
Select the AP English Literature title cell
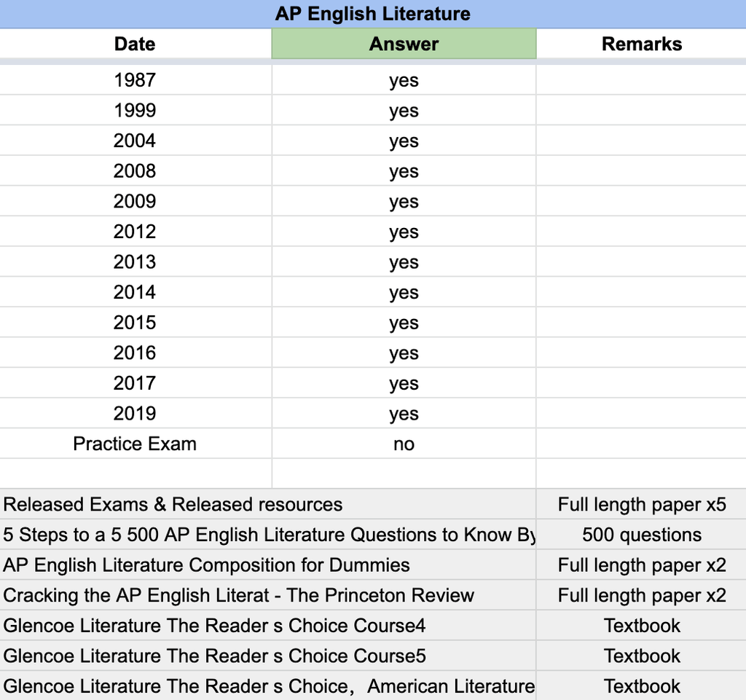[x=373, y=13]
